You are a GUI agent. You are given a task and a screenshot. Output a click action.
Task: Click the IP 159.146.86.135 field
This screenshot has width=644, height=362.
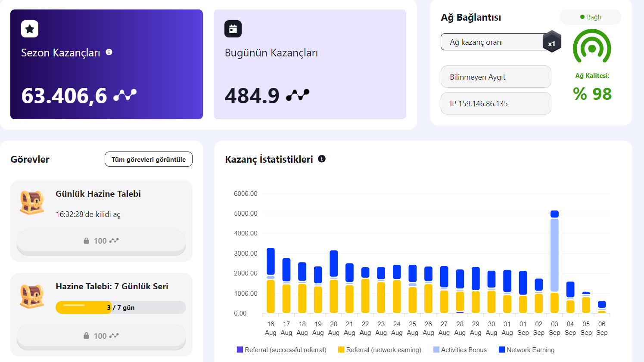pyautogui.click(x=496, y=103)
